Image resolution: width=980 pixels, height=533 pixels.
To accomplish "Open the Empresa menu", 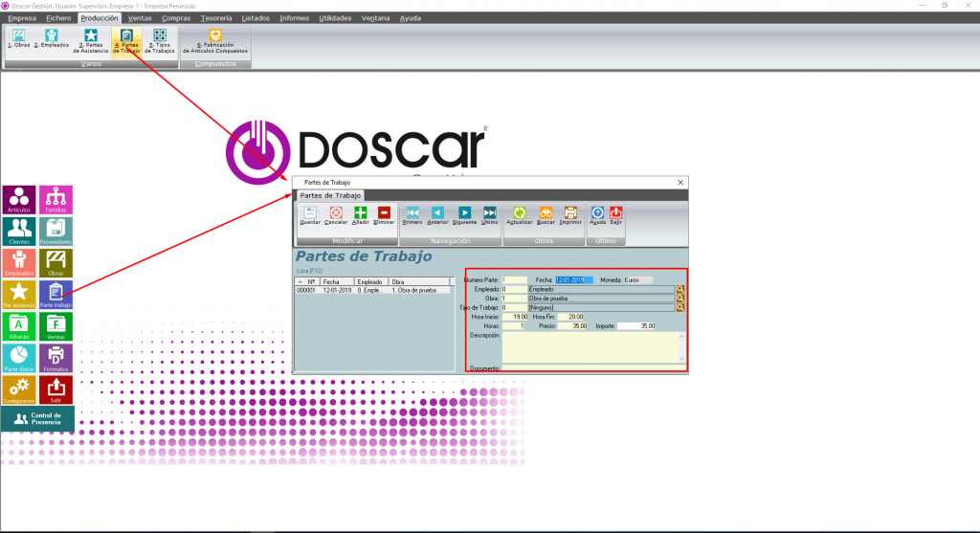I will click(22, 18).
